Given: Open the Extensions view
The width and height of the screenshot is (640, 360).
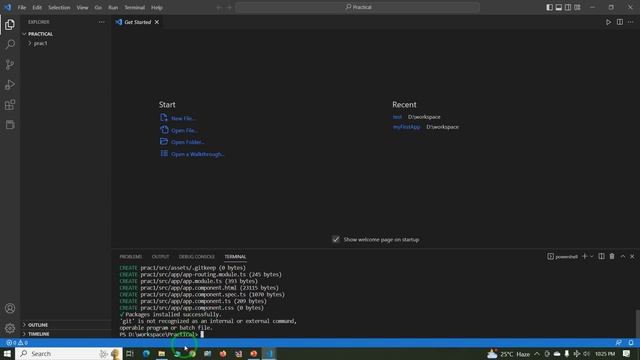Looking at the screenshot, I should coord(10,105).
